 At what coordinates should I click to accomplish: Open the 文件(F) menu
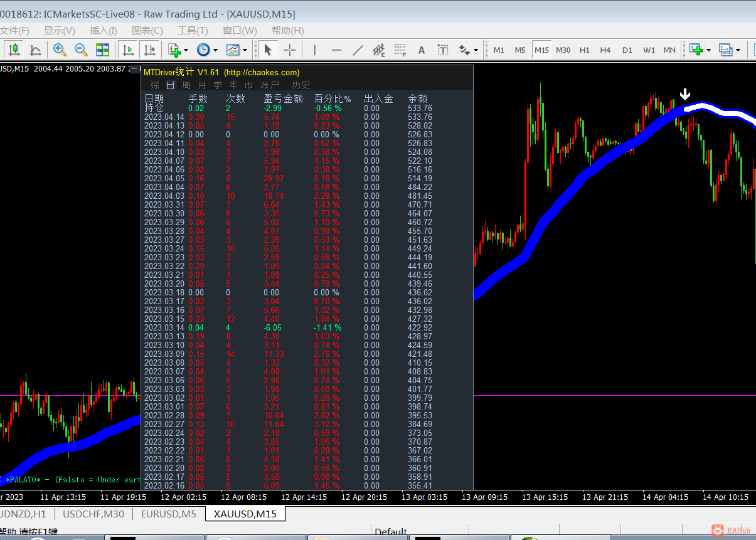(14, 30)
